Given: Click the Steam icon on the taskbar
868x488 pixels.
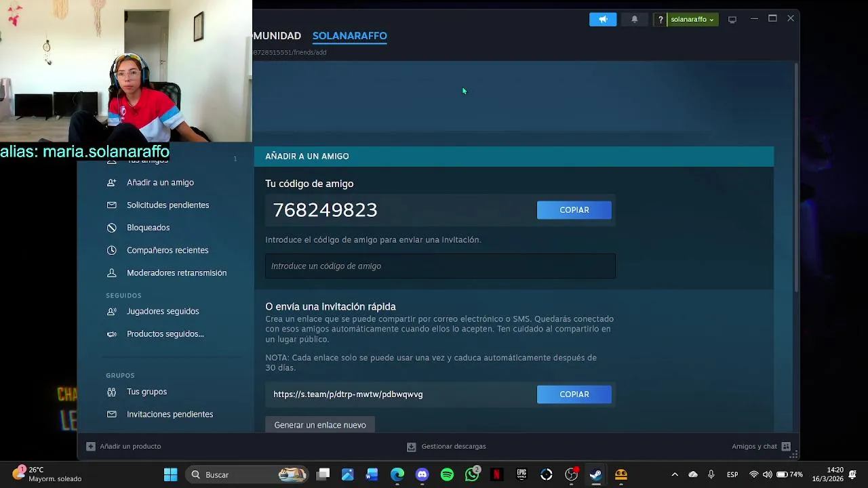Looking at the screenshot, I should 596,475.
